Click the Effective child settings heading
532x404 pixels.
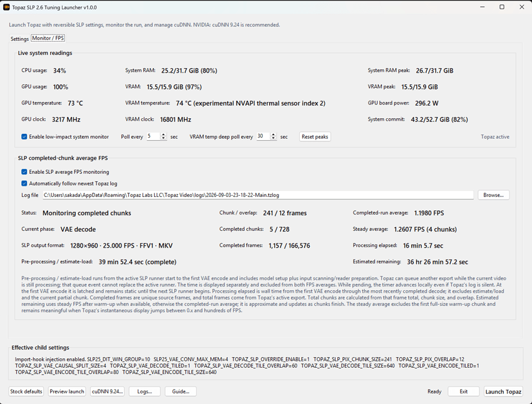pyautogui.click(x=41, y=348)
